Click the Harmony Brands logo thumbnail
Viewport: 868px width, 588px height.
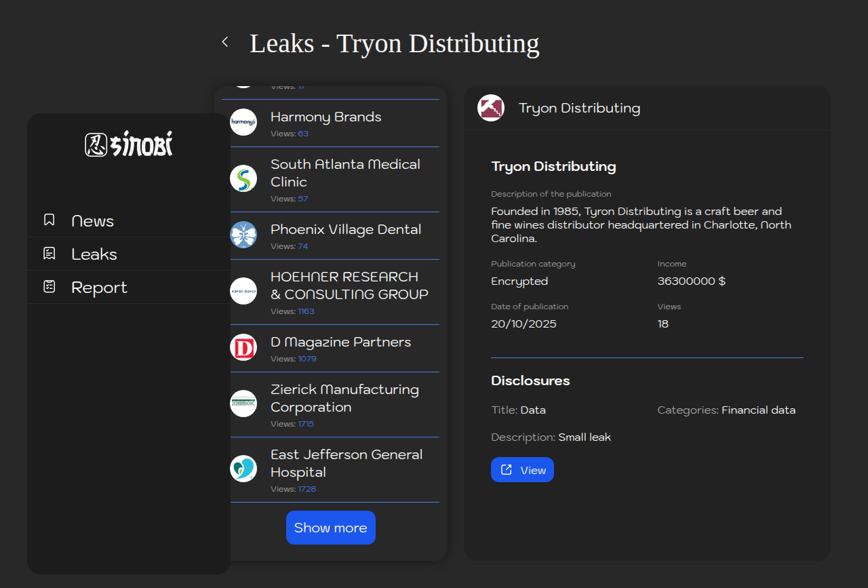tap(243, 122)
